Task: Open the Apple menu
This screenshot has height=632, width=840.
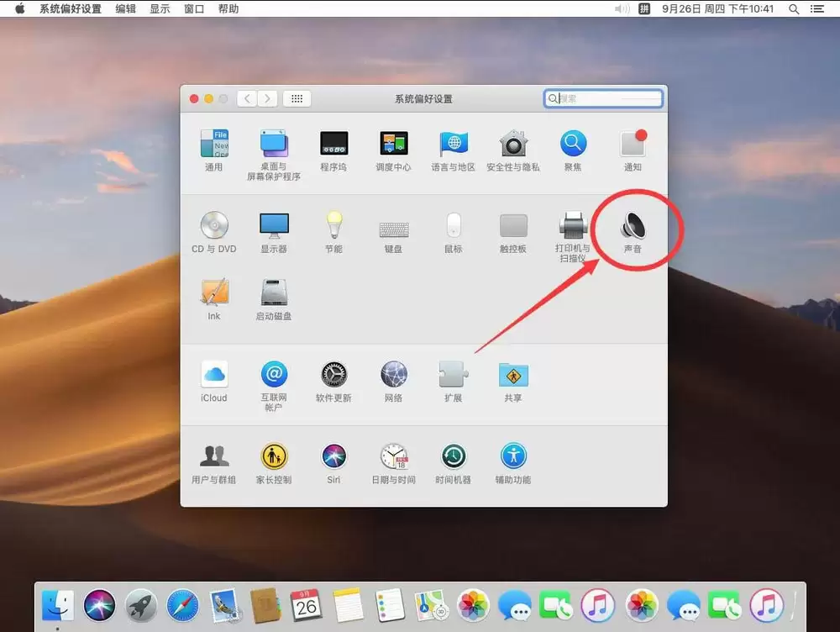Action: click(x=20, y=8)
